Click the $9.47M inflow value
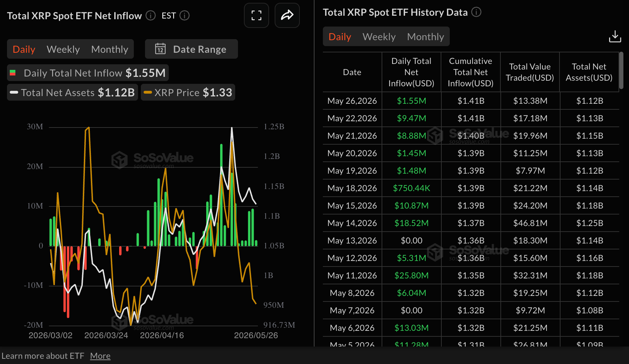This screenshot has width=629, height=364. [x=412, y=118]
